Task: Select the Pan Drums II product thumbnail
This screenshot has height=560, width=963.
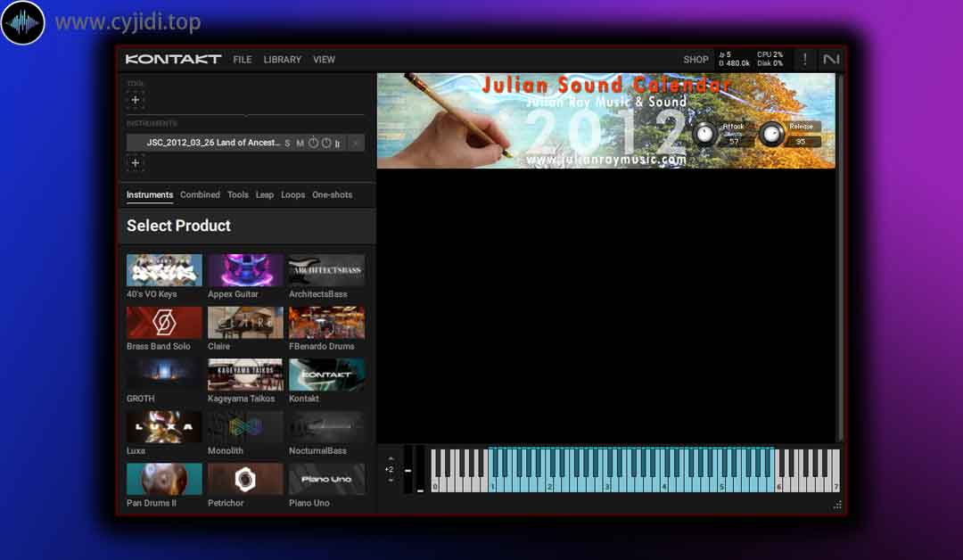Action: tap(164, 479)
